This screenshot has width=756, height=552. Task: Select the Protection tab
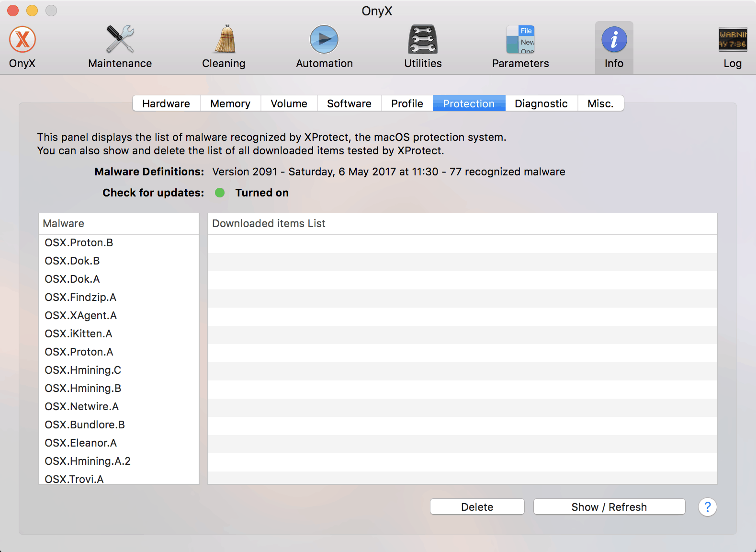click(469, 103)
